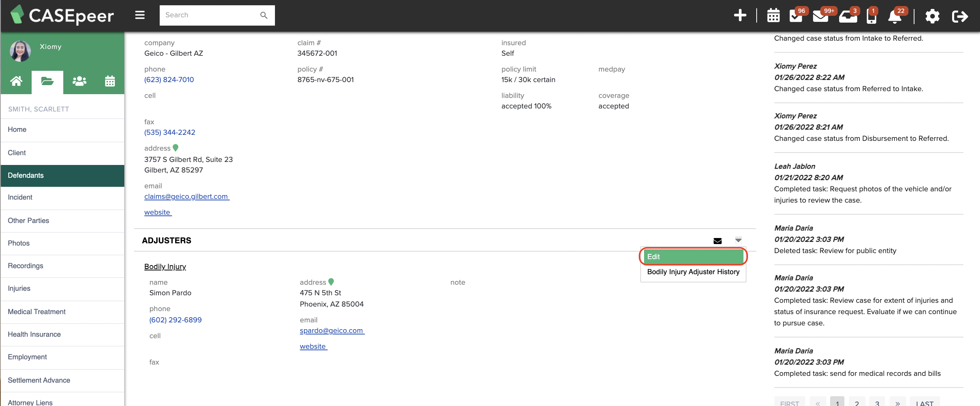Click the email envelope icon in Adjusters section
Image resolution: width=980 pixels, height=406 pixels.
tap(717, 241)
